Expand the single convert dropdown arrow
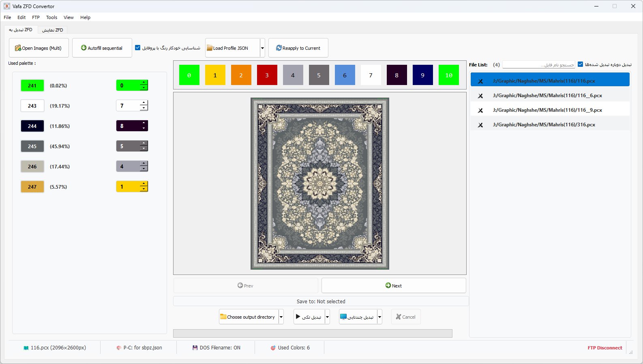This screenshot has height=364, width=643. click(328, 317)
